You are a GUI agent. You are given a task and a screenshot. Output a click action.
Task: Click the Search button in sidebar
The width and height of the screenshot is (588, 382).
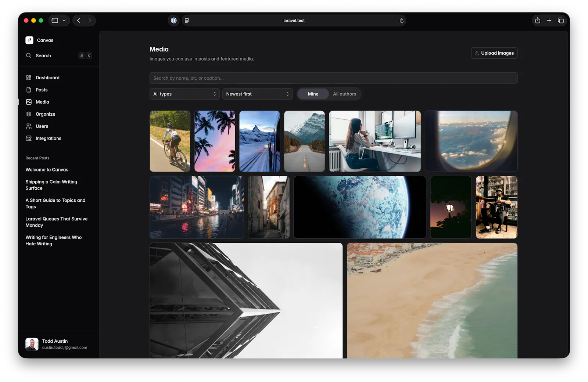click(x=58, y=56)
